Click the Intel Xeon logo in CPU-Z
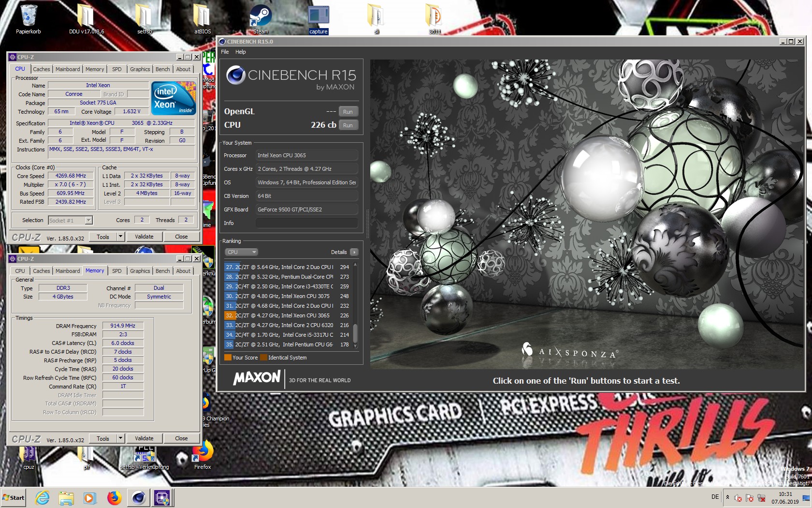The image size is (812, 508). coord(174,98)
